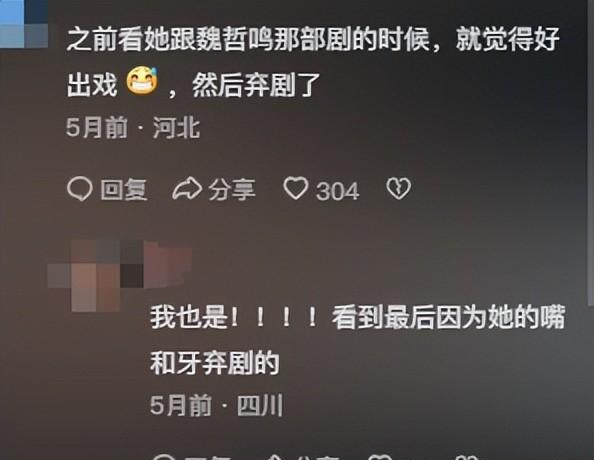Click the 然后弃剧了 line of the comment

[x=256, y=84]
